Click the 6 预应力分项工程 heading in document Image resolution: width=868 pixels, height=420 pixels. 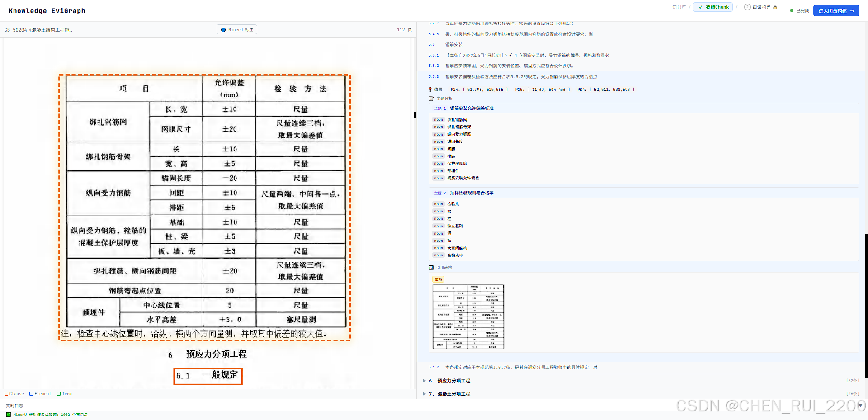pos(208,354)
